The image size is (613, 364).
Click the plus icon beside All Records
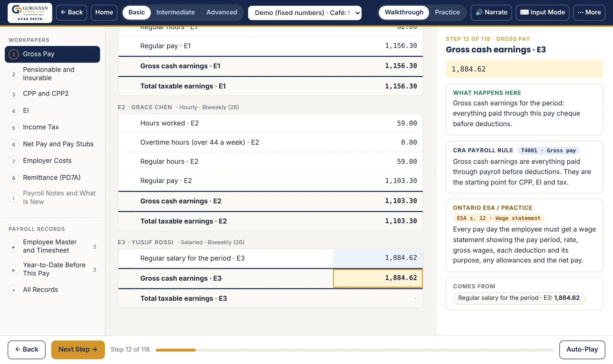(13, 290)
